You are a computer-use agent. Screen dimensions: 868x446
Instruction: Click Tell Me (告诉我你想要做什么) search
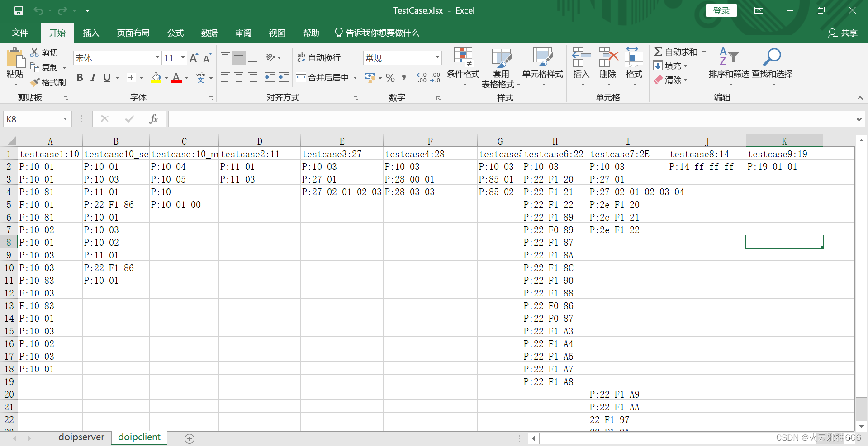(377, 33)
